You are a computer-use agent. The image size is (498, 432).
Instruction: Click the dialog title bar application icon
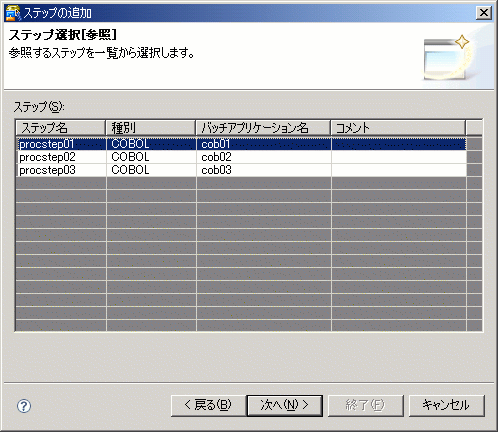coord(13,13)
